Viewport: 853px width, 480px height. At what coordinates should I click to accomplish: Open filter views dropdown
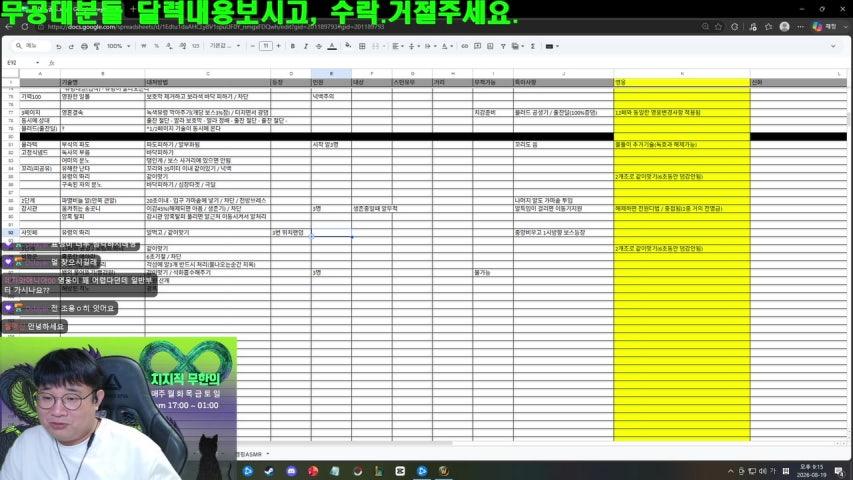[x=517, y=46]
